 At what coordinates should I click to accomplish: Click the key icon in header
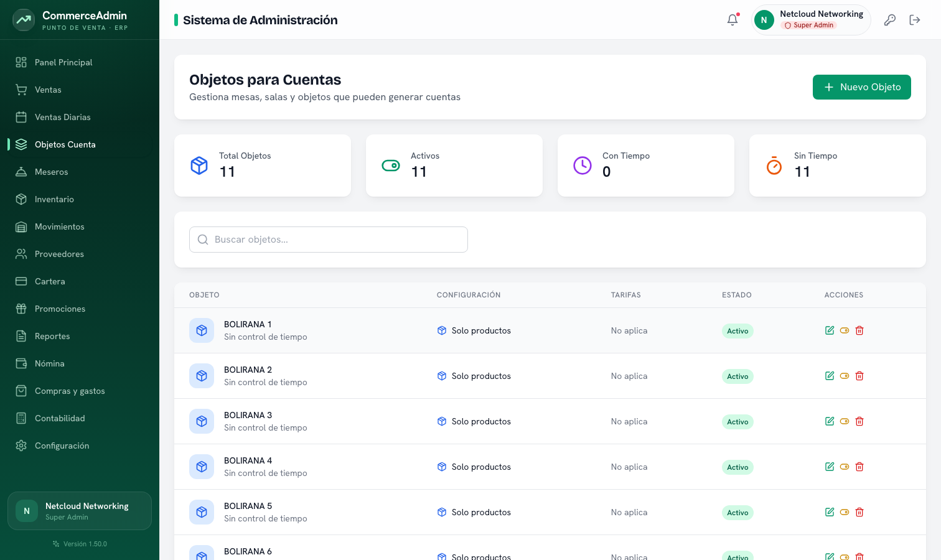point(890,20)
